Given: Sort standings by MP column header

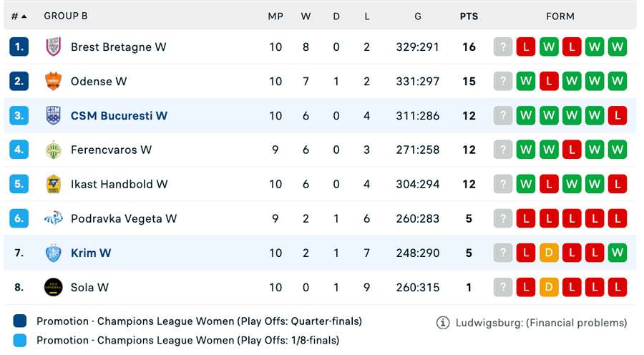Looking at the screenshot, I should 275,16.
